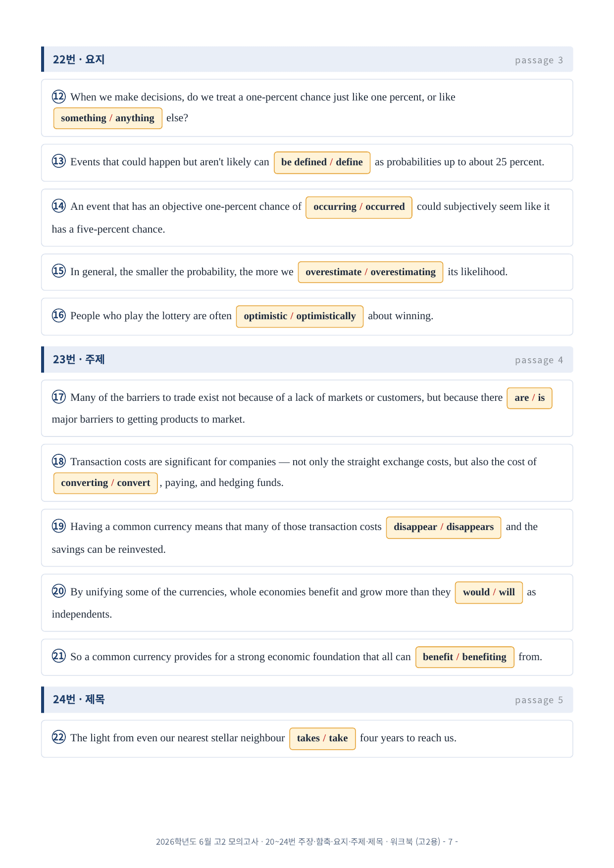Click the circled number 17 marker

coord(58,397)
